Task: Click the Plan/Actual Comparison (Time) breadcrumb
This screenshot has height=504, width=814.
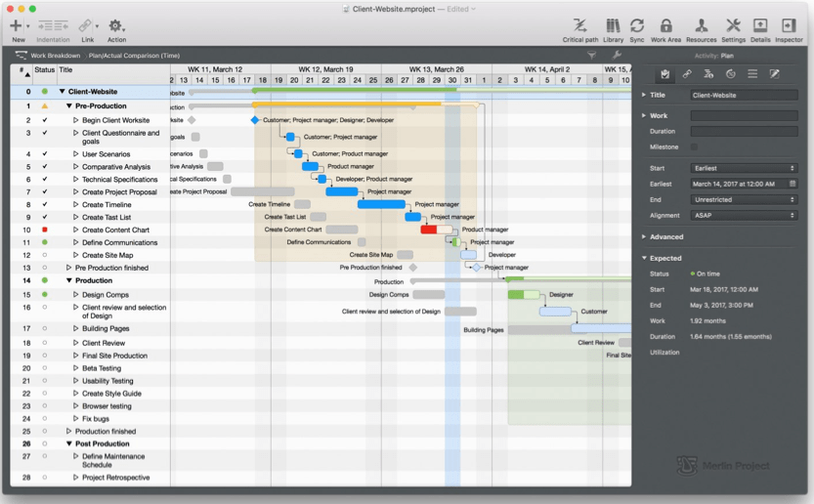Action: click(x=134, y=56)
